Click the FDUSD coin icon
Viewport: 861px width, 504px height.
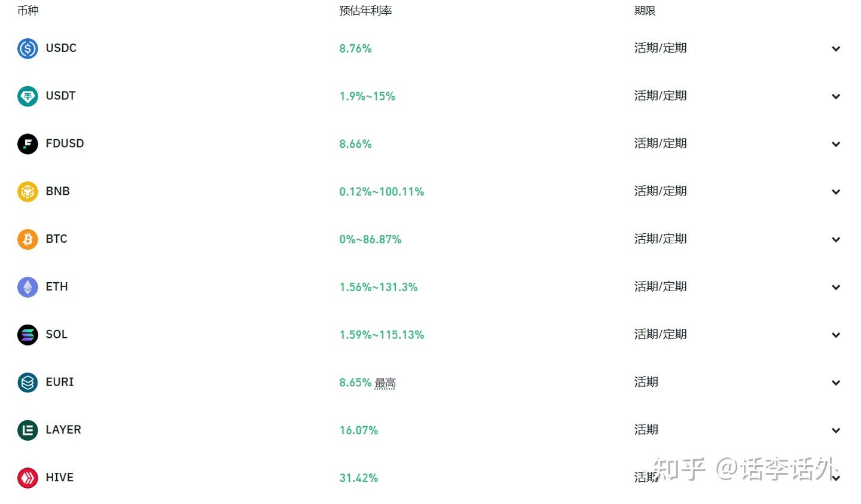(x=28, y=144)
